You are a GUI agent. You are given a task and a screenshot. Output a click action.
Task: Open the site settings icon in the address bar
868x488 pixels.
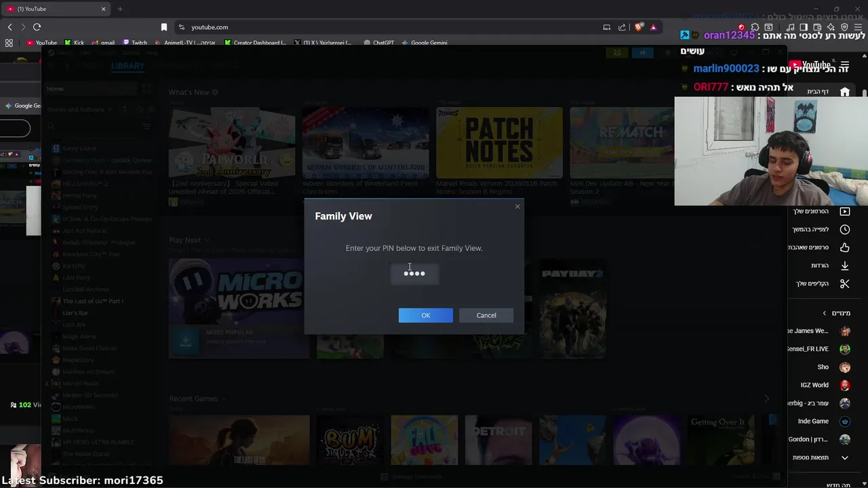[x=181, y=27]
